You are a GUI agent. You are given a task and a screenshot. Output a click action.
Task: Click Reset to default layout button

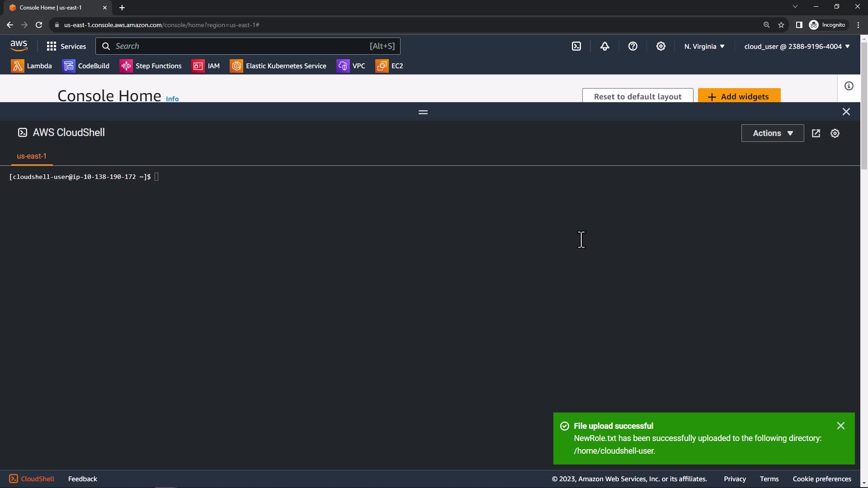[637, 96]
